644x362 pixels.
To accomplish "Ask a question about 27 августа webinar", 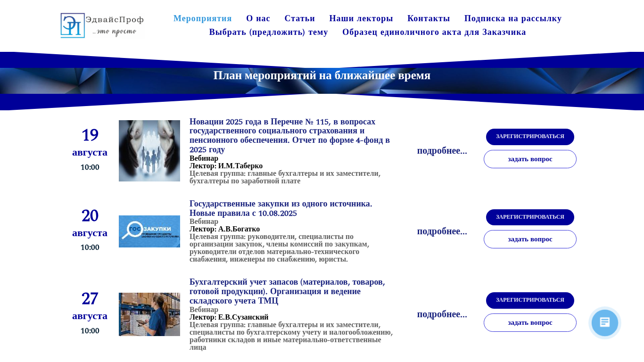I will 530,323.
